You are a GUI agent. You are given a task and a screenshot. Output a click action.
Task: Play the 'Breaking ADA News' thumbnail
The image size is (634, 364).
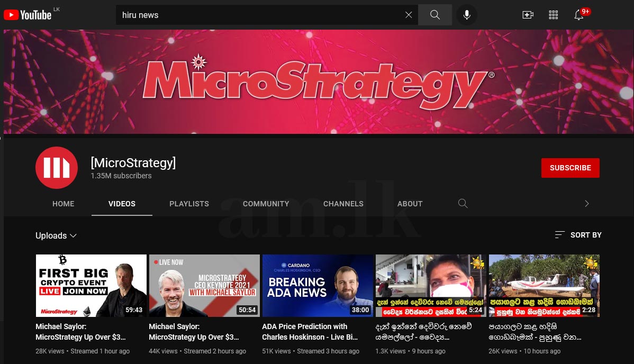click(318, 286)
